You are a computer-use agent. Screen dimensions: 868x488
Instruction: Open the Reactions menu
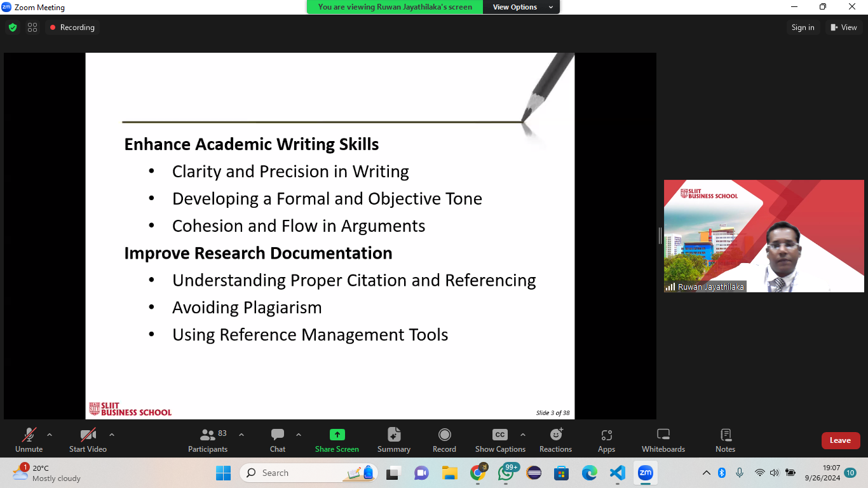(555, 440)
